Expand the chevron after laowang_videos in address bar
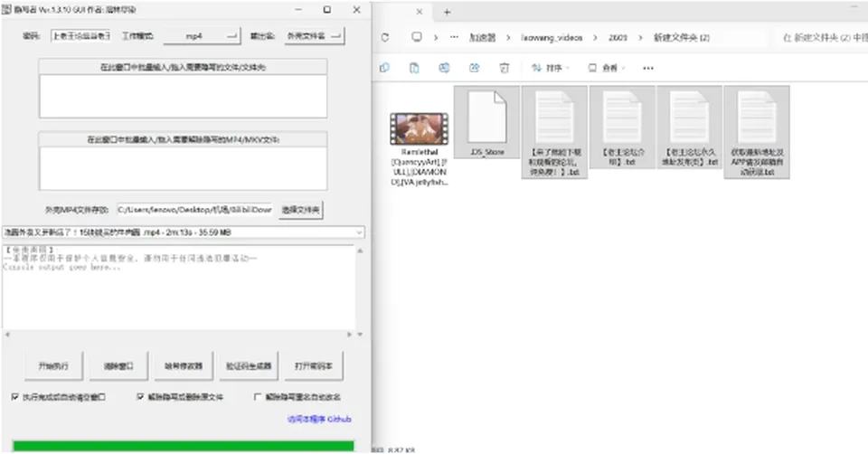868x454 pixels. tap(595, 38)
